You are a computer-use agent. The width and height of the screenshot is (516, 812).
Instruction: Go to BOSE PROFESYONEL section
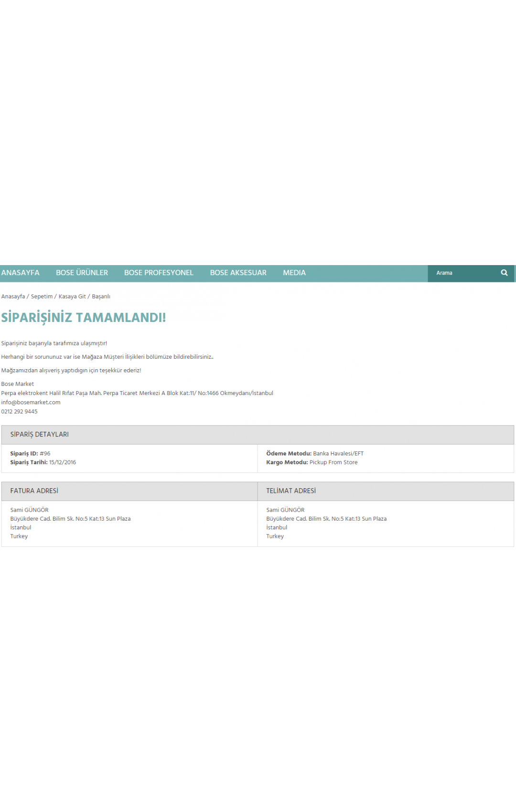(159, 273)
